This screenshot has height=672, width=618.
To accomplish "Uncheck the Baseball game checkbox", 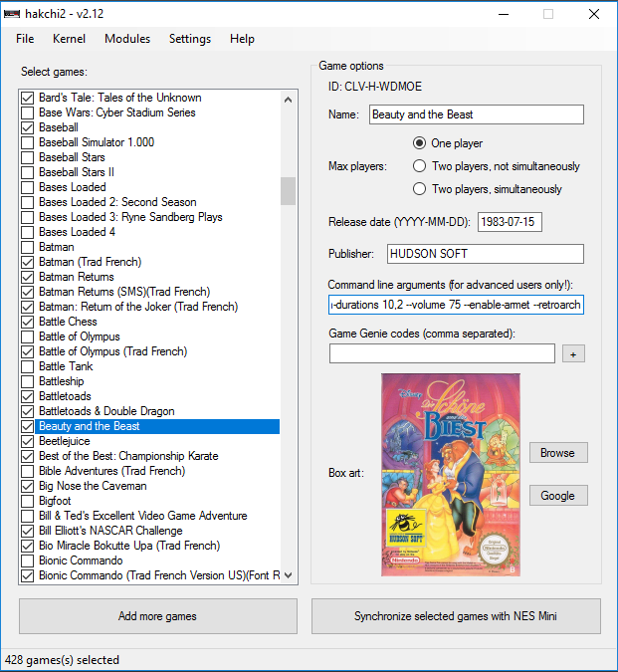I will pos(27,127).
